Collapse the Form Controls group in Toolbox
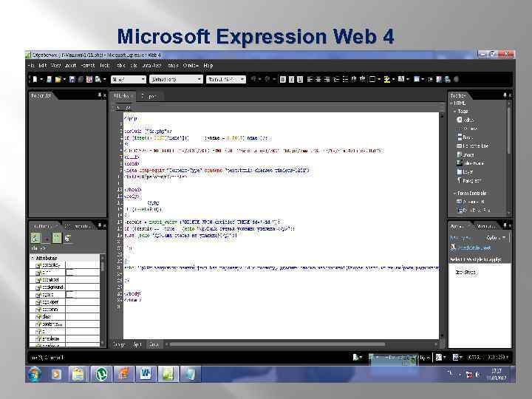 coord(455,193)
